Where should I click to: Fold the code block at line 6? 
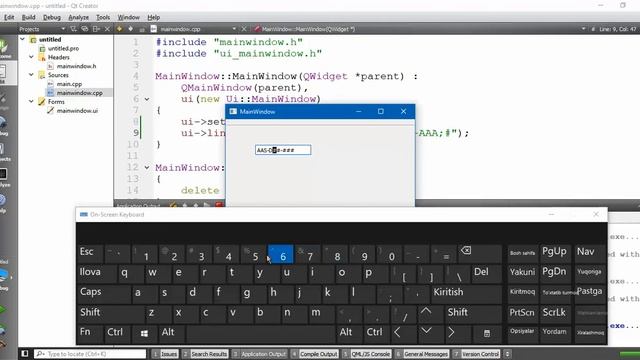tap(147, 99)
